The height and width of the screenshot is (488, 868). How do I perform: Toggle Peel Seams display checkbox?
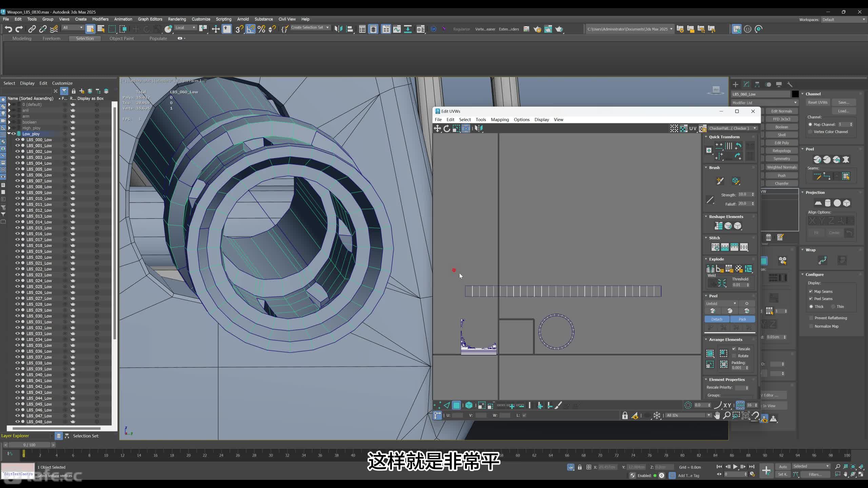[811, 299]
